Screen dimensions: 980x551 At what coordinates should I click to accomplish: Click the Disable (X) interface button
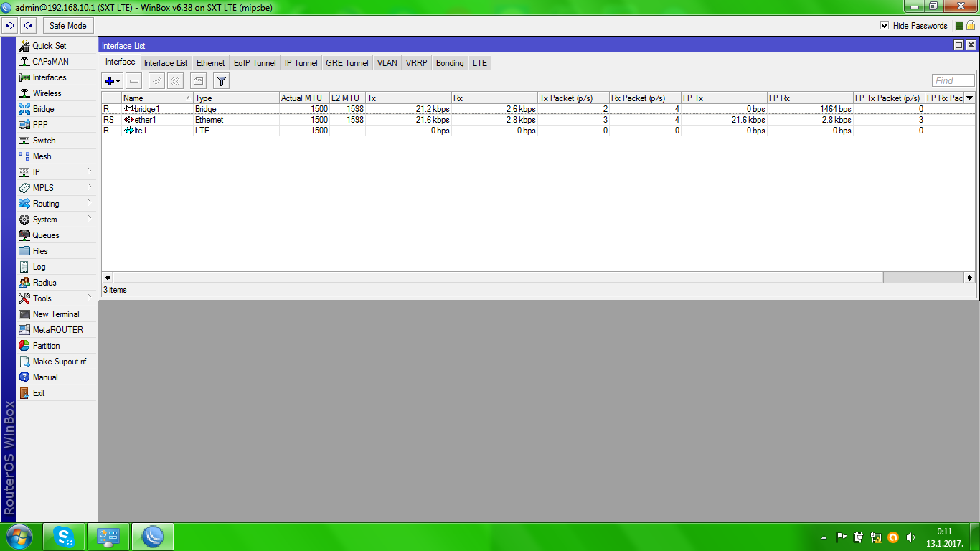[x=175, y=81]
